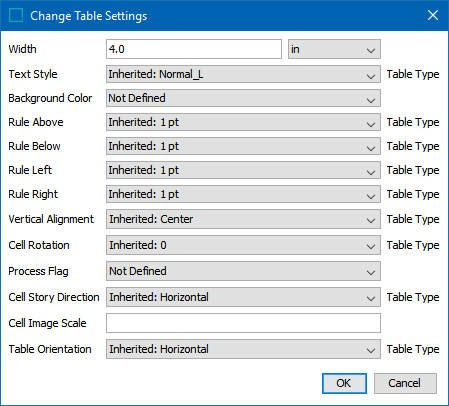Image resolution: width=449 pixels, height=406 pixels.
Task: Expand the Rule Above dropdown
Action: [x=243, y=122]
